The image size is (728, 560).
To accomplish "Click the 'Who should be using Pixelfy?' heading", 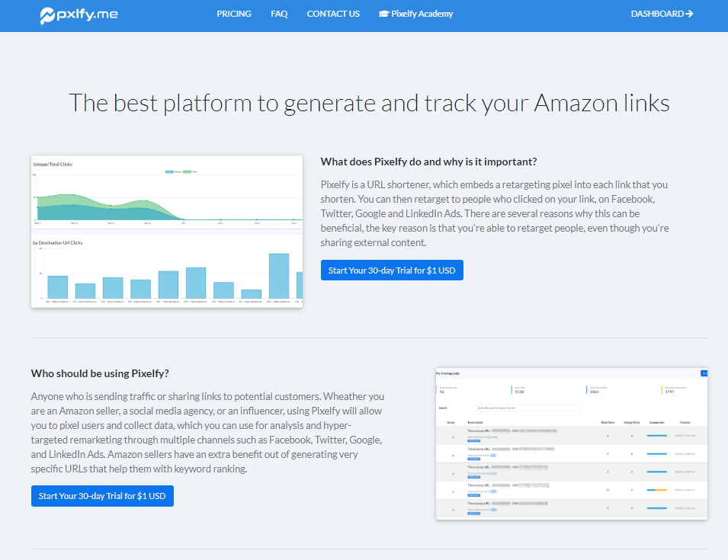I will click(100, 373).
